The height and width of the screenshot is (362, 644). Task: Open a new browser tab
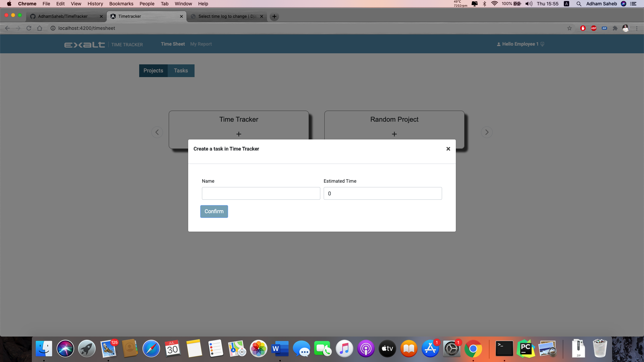click(274, 16)
